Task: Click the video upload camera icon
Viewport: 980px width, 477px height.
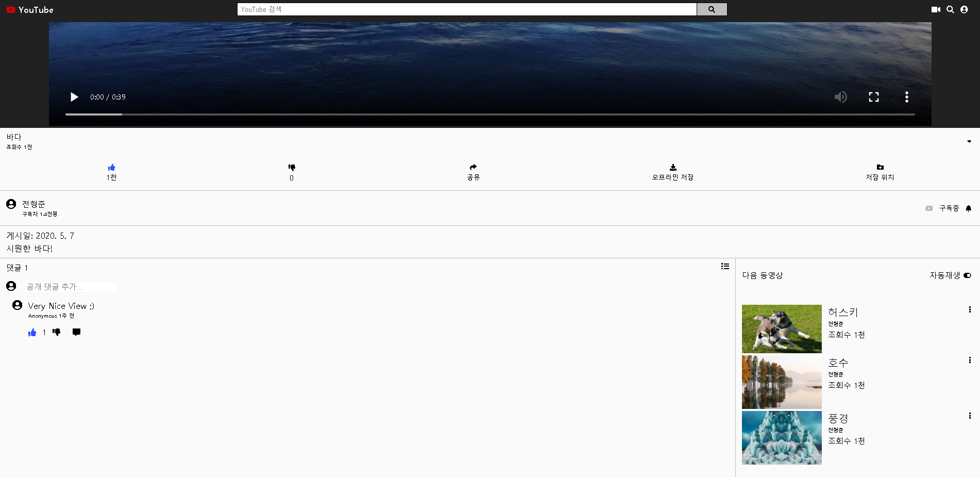Action: click(x=935, y=9)
